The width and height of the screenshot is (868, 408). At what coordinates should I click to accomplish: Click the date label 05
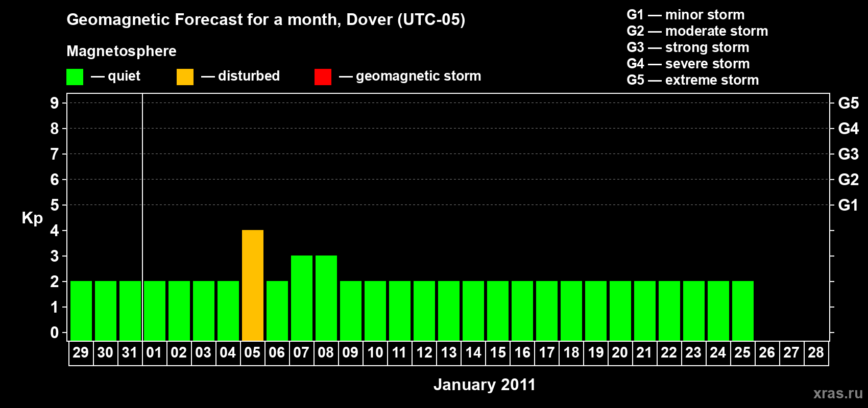pyautogui.click(x=252, y=352)
